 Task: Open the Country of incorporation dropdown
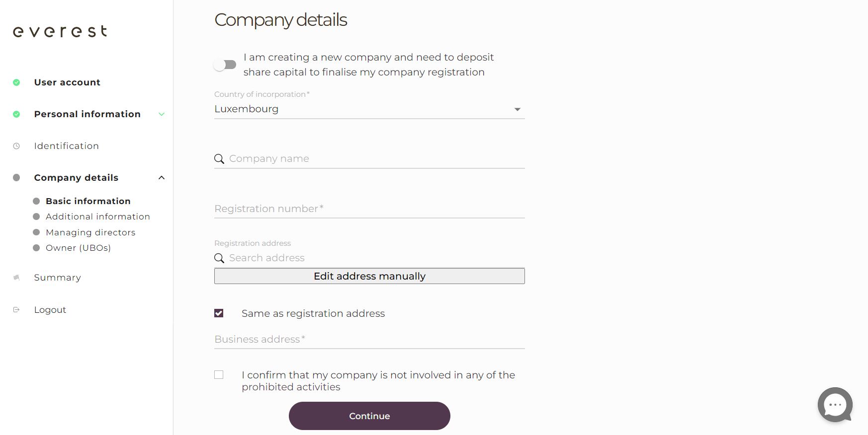[x=517, y=109]
